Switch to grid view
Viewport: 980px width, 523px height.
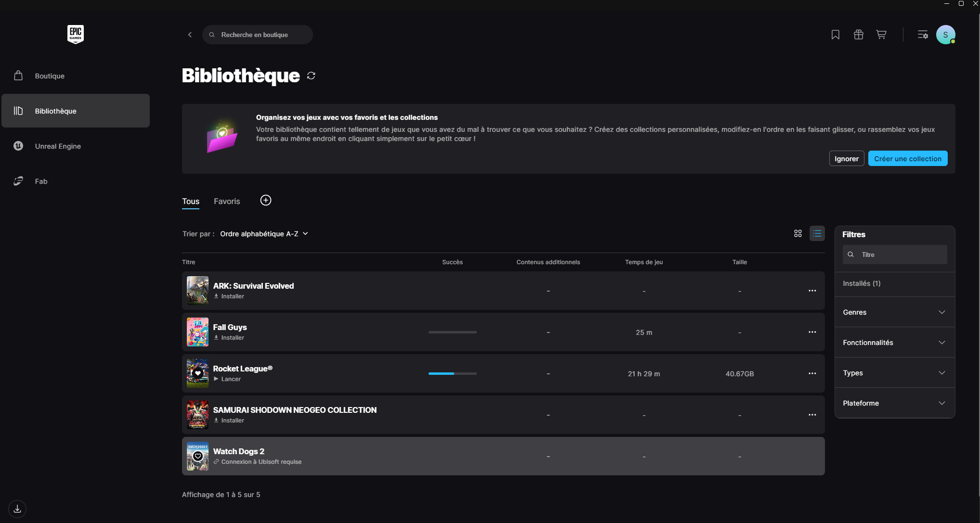click(798, 233)
